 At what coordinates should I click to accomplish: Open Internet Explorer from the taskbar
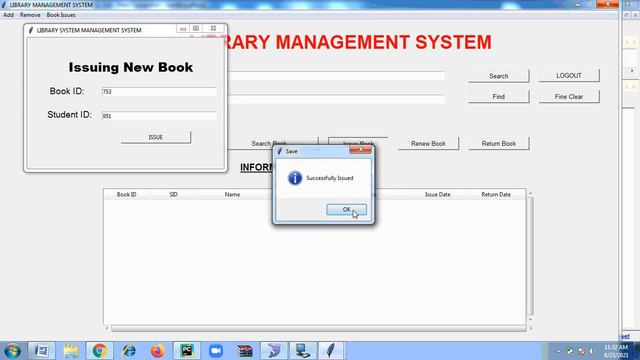click(129, 351)
